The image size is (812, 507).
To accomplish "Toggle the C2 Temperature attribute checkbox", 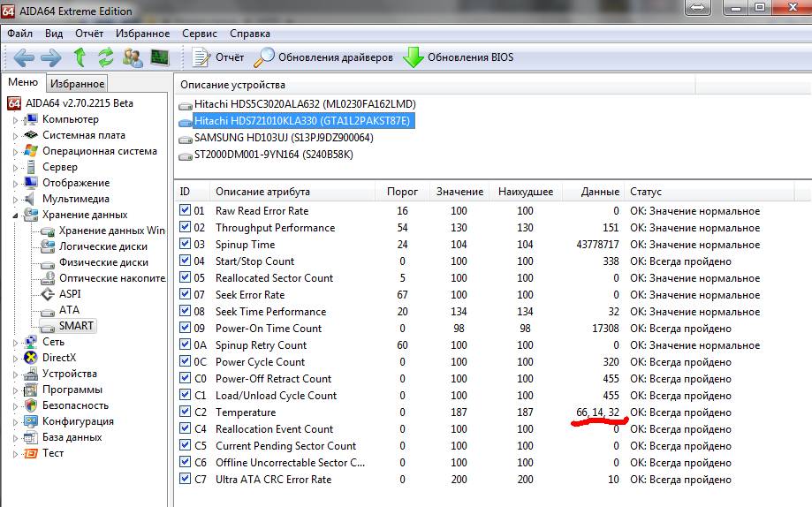I will tap(185, 412).
